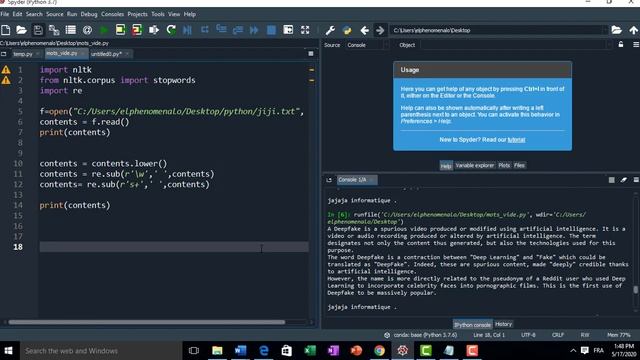This screenshot has height=360, width=640.
Task: Click the warning icon on line 1
Action: click(6, 70)
